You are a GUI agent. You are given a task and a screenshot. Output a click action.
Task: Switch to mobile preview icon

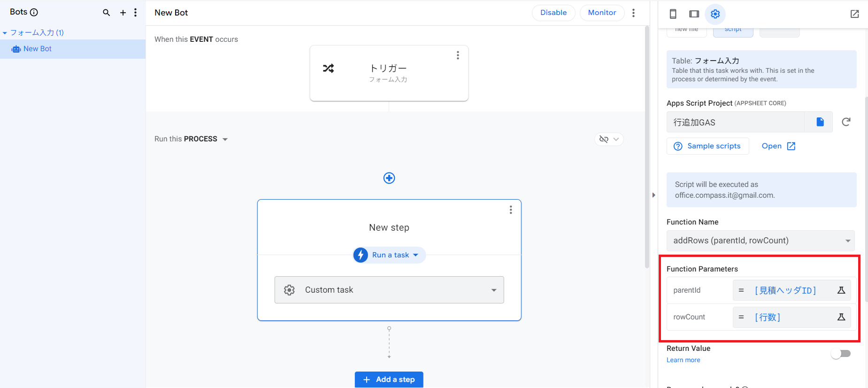pyautogui.click(x=673, y=14)
